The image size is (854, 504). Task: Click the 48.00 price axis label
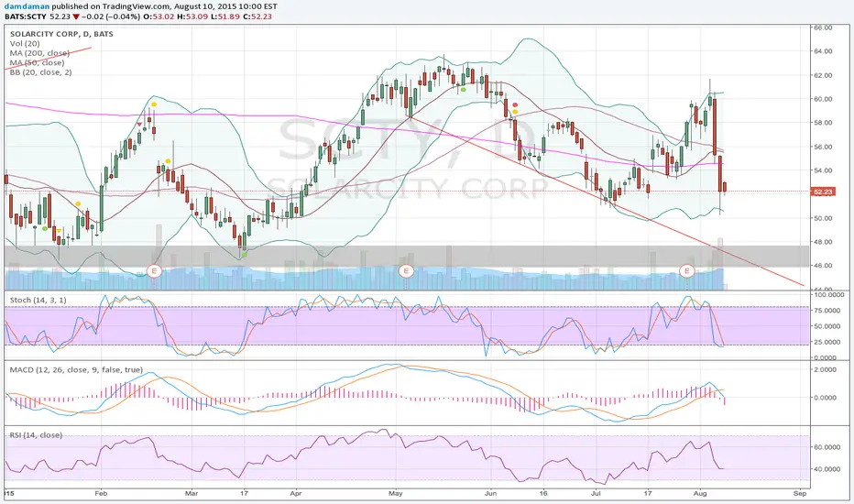tap(823, 242)
